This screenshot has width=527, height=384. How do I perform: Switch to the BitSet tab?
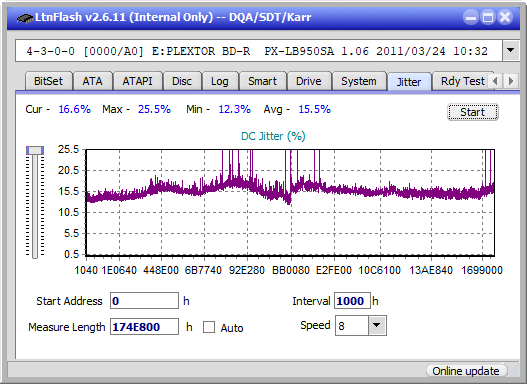pyautogui.click(x=48, y=81)
